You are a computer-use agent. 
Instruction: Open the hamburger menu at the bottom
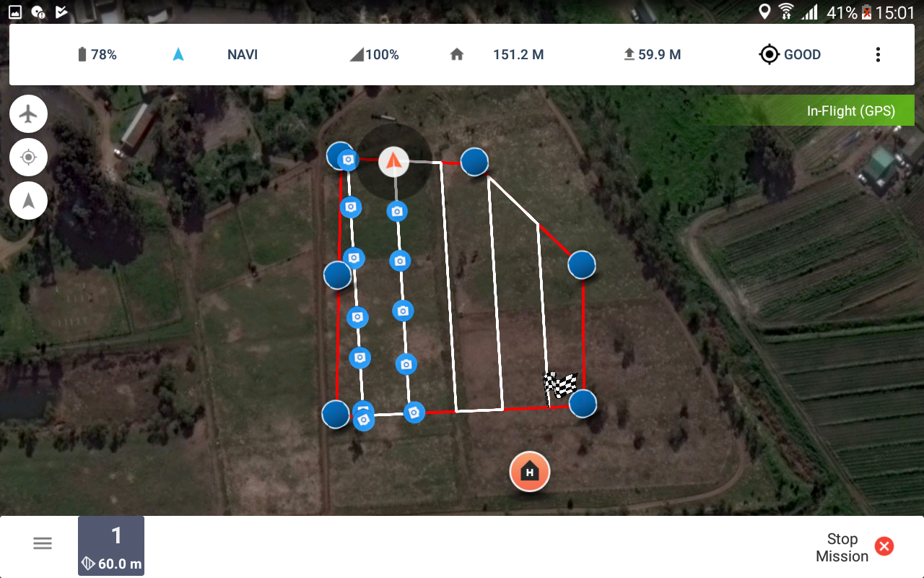(x=43, y=544)
